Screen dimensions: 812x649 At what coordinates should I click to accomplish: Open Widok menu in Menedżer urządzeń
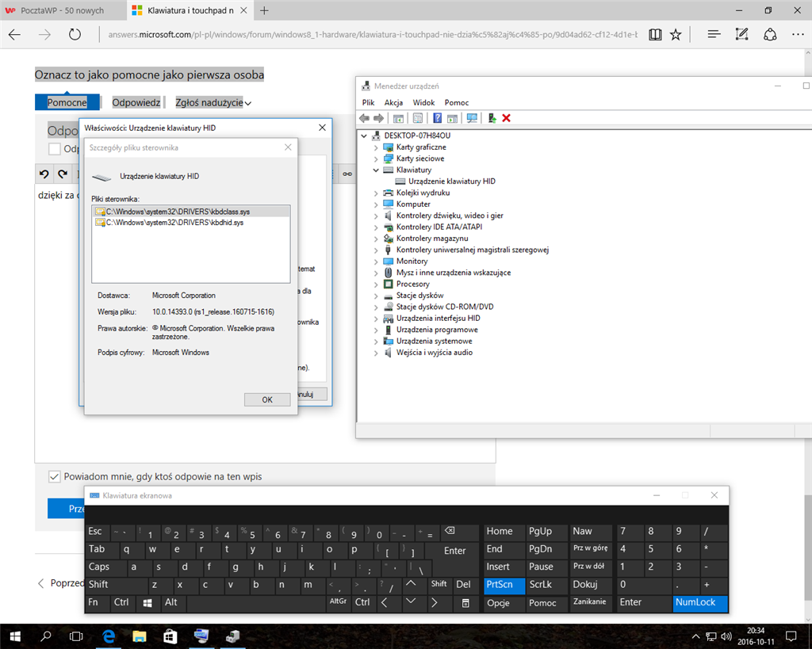pos(423,102)
